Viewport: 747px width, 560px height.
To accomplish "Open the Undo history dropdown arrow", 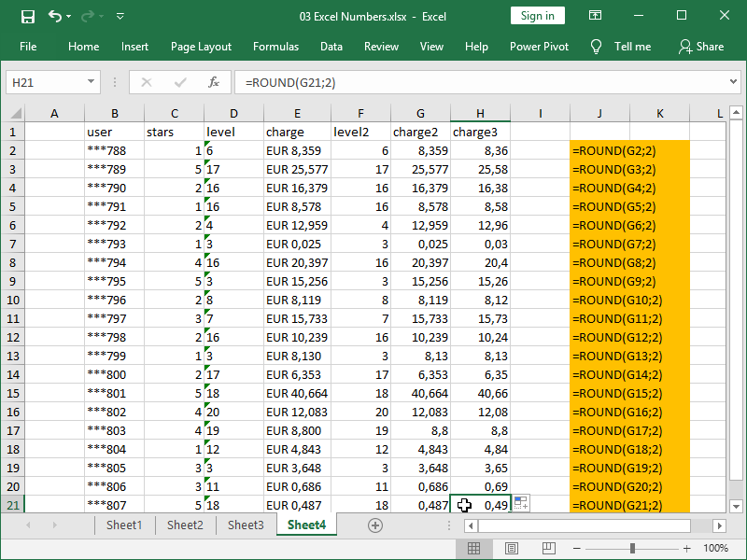I will [68, 17].
